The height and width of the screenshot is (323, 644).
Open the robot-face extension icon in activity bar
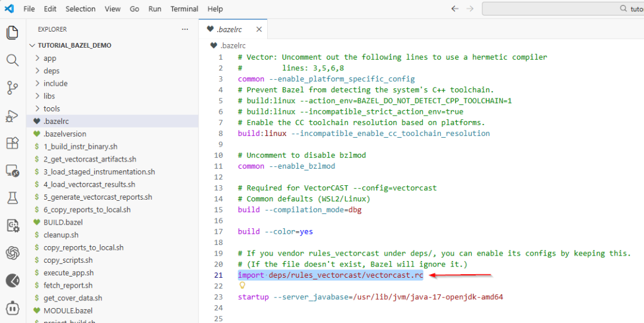(x=13, y=308)
